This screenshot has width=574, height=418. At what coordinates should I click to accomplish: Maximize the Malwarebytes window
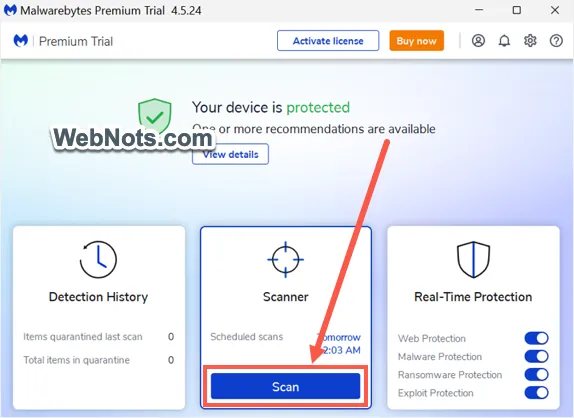coord(517,10)
